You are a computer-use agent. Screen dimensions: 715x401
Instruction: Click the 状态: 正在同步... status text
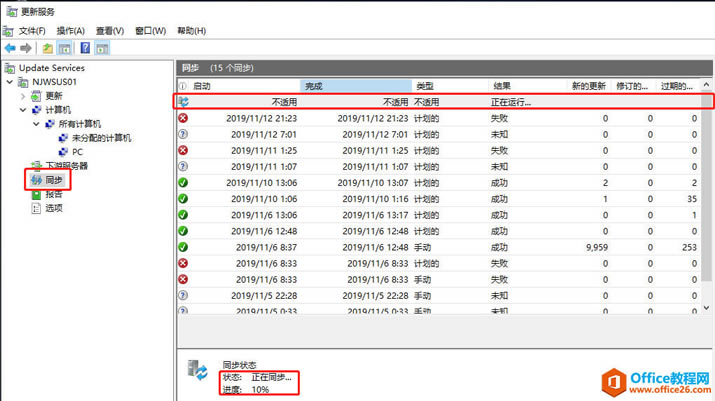[257, 377]
